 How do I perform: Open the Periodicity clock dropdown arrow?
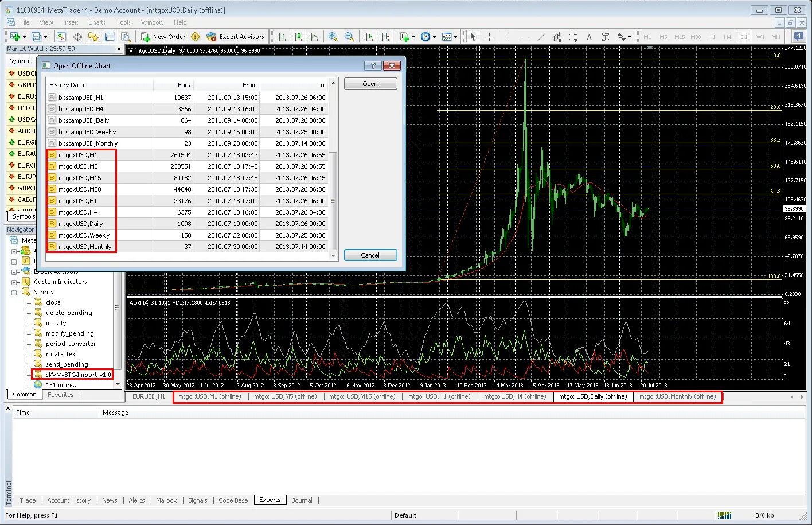coord(434,37)
